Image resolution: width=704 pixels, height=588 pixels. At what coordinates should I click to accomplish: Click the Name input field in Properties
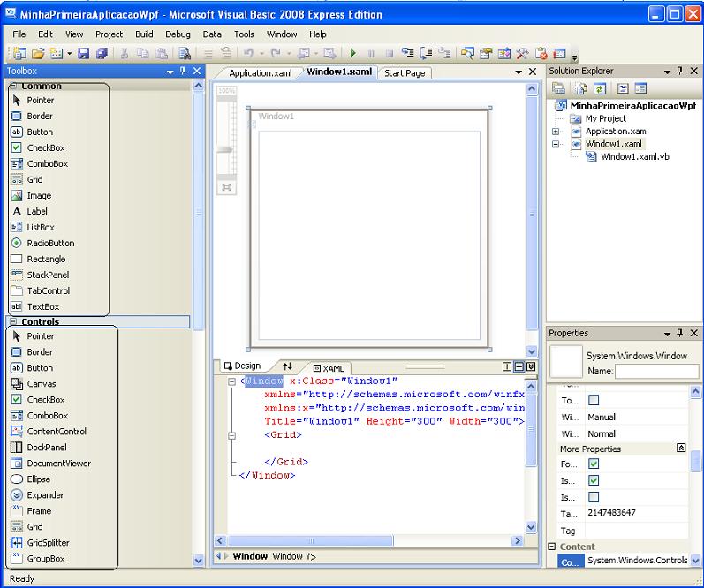pyautogui.click(x=657, y=371)
